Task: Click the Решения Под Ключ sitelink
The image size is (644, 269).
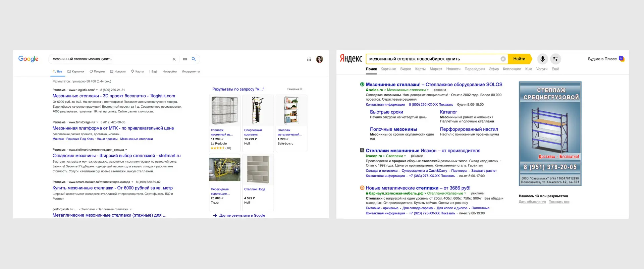Action: click(80, 139)
